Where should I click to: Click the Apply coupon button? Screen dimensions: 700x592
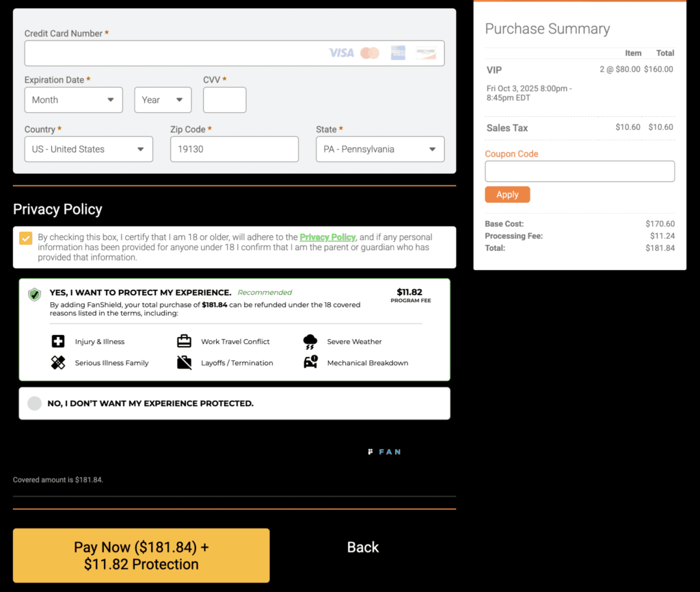click(507, 194)
